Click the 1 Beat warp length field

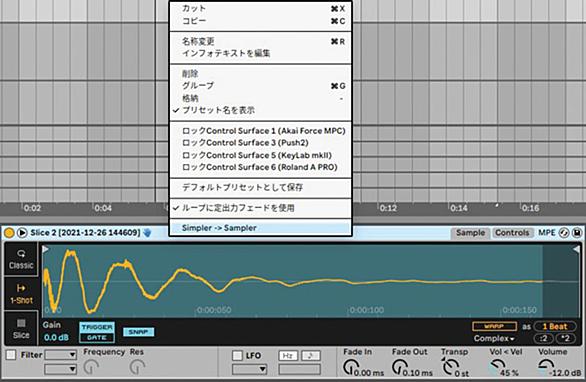point(555,326)
